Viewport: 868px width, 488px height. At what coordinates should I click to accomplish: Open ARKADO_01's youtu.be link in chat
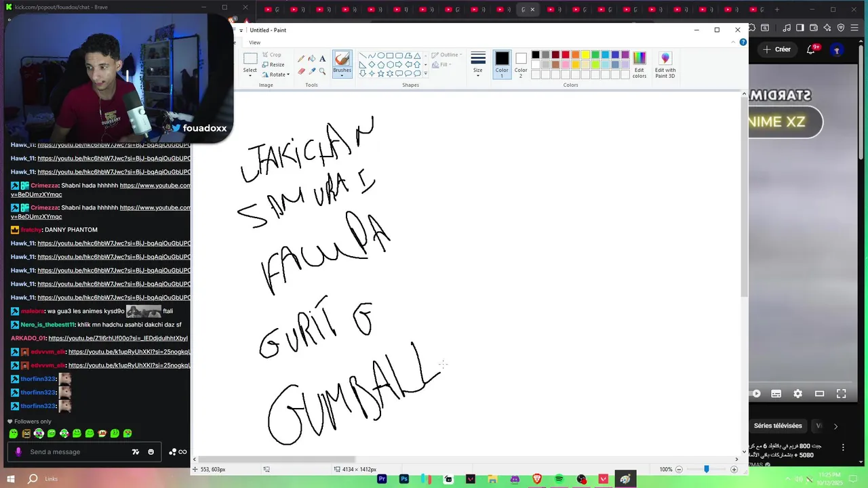(118, 338)
